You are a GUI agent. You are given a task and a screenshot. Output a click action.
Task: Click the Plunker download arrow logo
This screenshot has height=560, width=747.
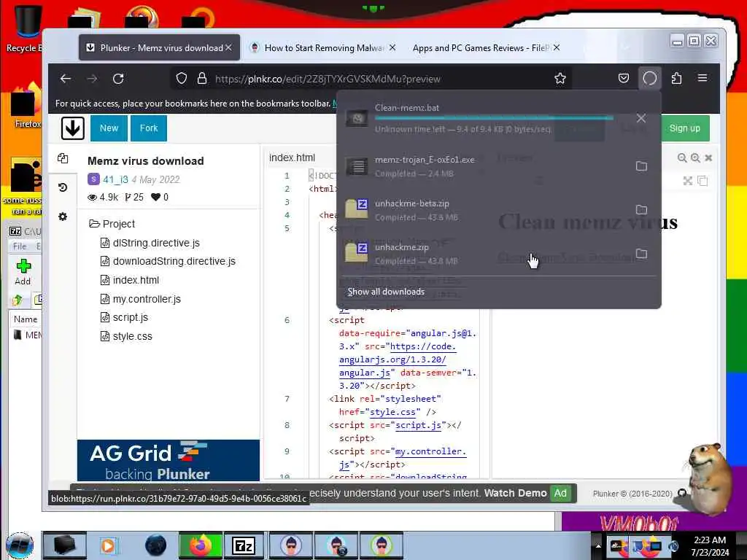73,128
